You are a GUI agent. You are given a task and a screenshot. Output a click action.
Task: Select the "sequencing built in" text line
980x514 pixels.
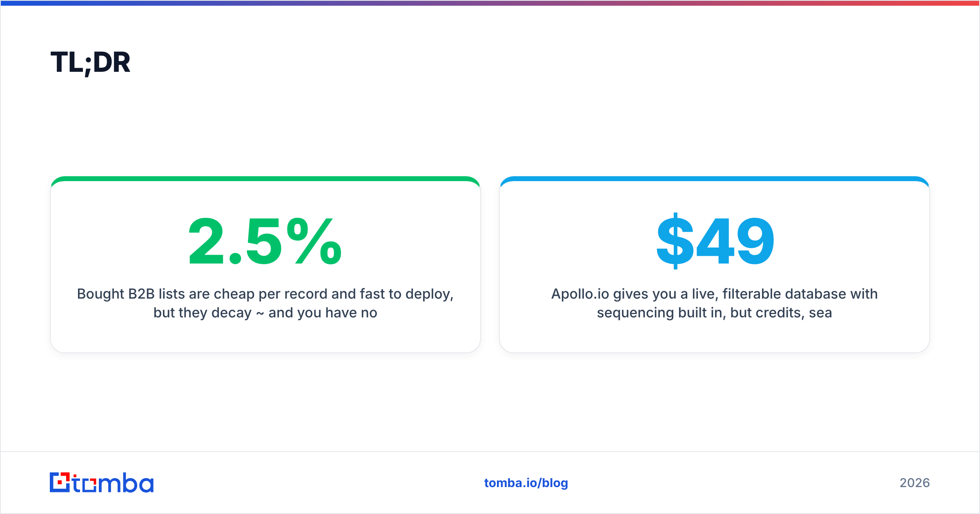(714, 312)
